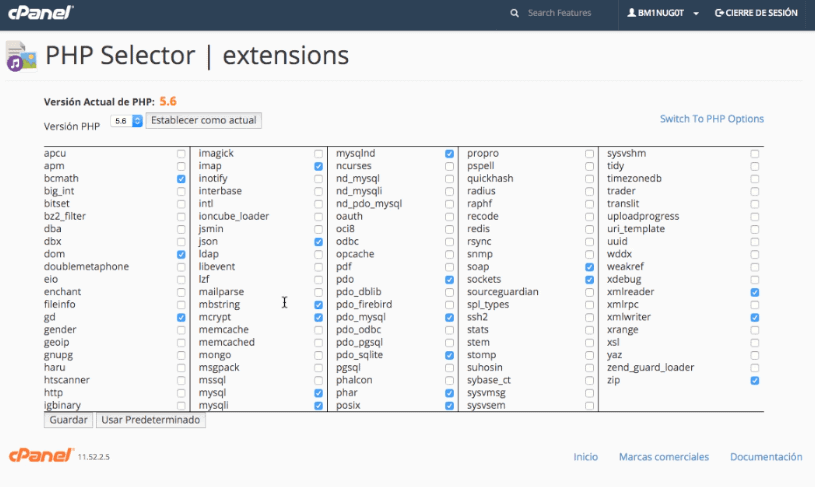Viewport: 815px width, 487px height.
Task: Click Establecer como actual button
Action: click(204, 120)
